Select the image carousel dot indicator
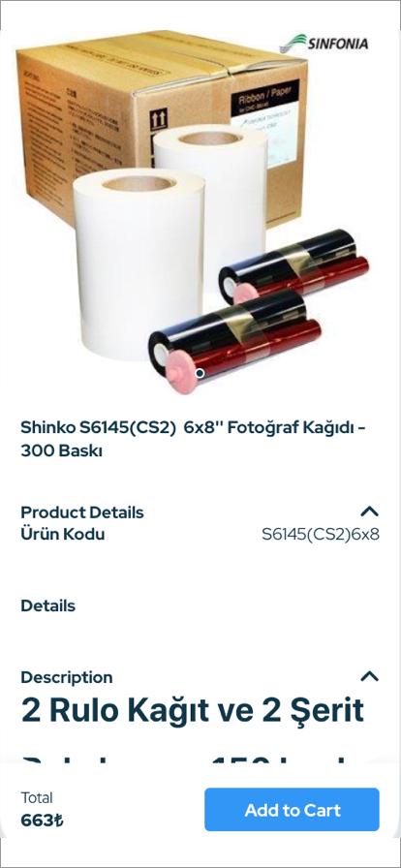Image resolution: width=401 pixels, height=868 pixels. (200, 373)
